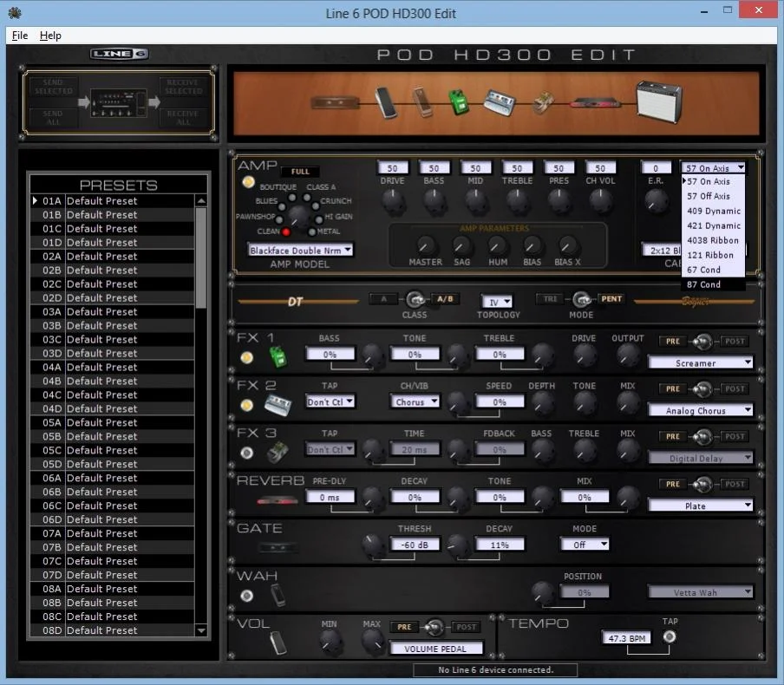
Task: Select preset 03A Default Preset
Action: point(101,311)
